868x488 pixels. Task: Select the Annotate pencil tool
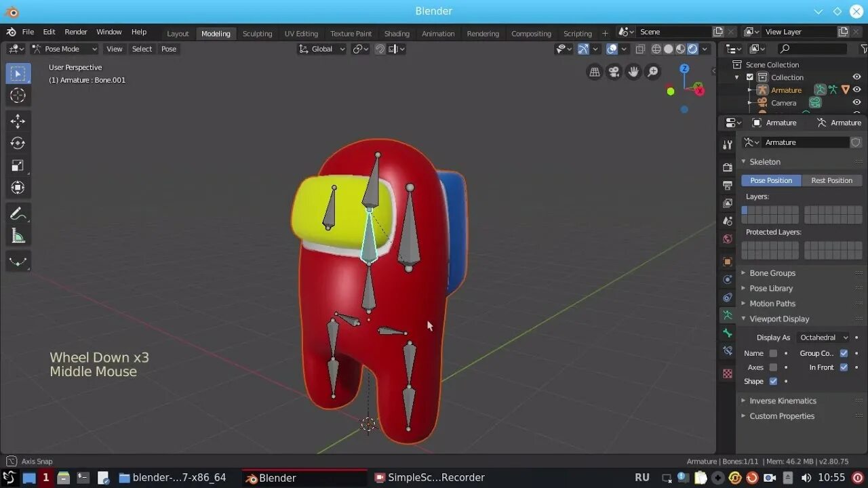[18, 214]
